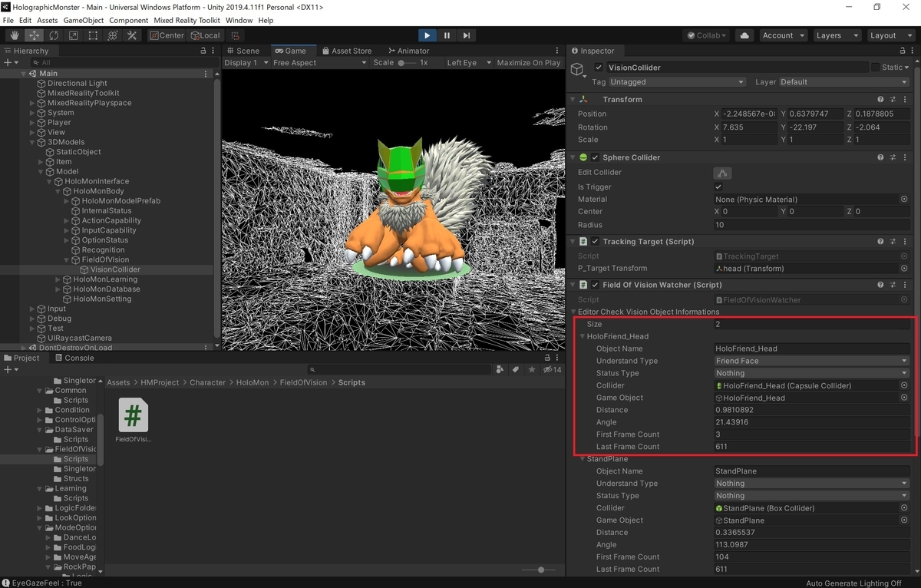
Task: Toggle Center pivot mode button
Action: click(167, 35)
